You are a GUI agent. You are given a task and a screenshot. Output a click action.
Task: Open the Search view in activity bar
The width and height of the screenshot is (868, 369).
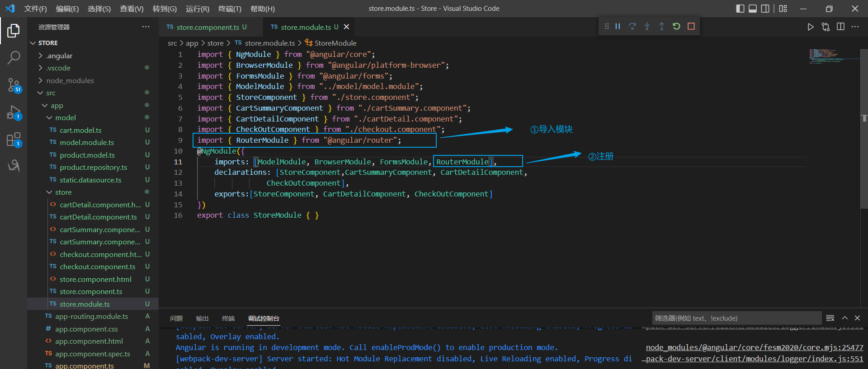[x=14, y=57]
